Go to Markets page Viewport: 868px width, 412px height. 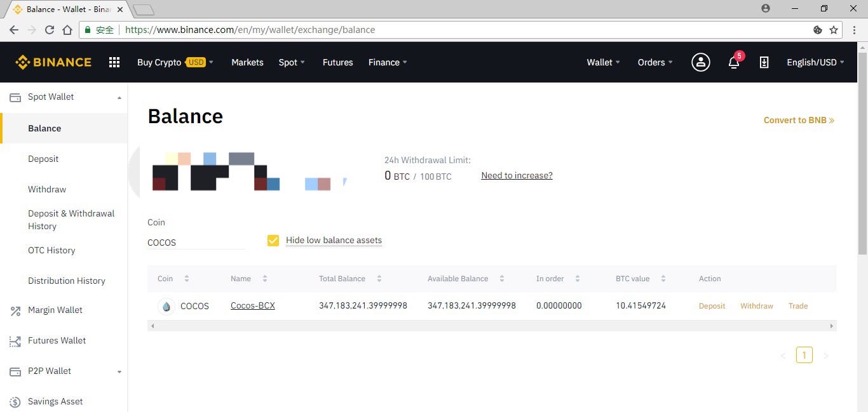tap(247, 62)
